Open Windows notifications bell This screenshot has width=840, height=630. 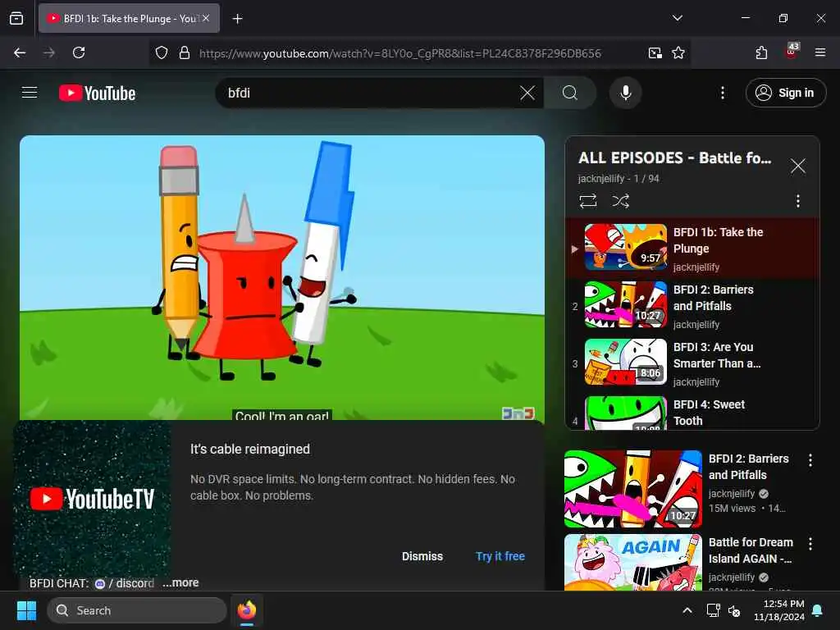pos(818,610)
